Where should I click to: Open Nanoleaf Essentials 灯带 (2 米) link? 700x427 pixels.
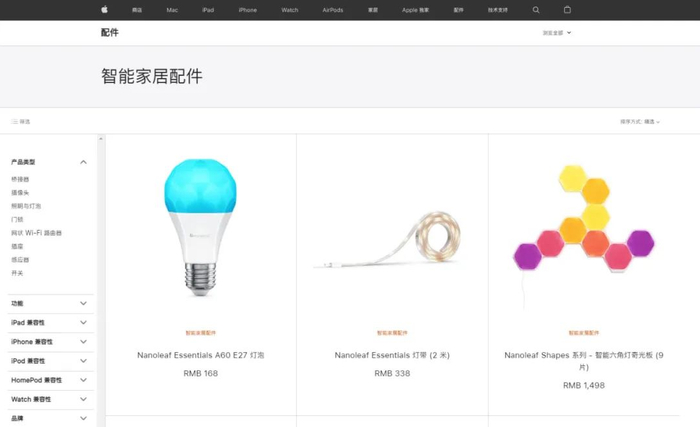(392, 355)
